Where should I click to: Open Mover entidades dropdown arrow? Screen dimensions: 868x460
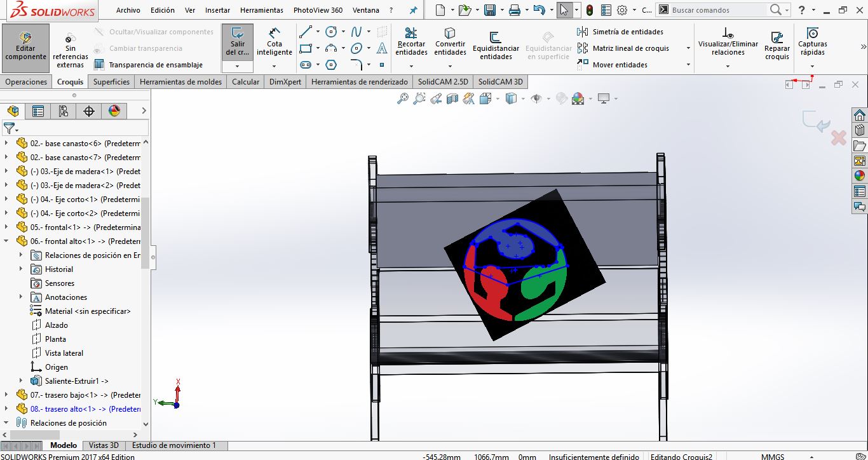[x=688, y=65]
